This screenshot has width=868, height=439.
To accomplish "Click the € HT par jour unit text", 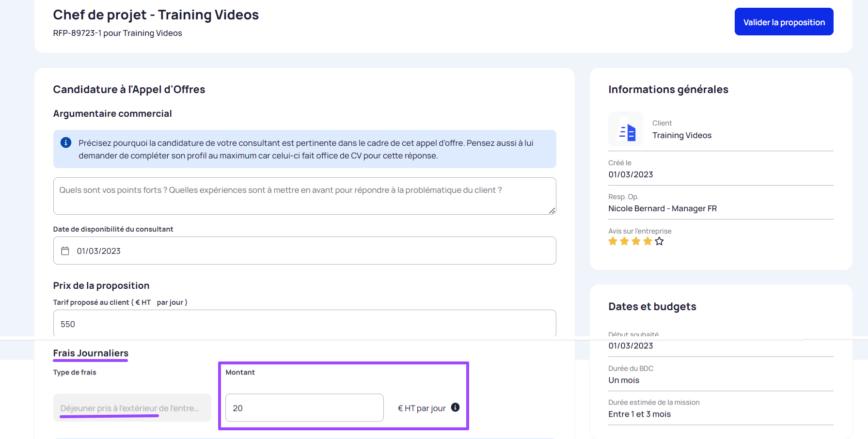I will tap(422, 408).
